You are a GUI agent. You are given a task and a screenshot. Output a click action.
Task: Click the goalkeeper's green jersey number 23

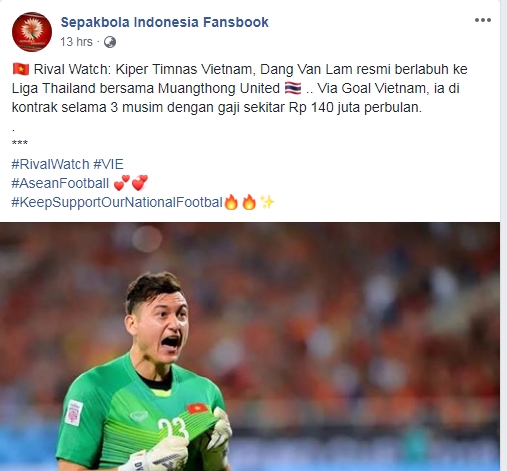[x=171, y=428]
